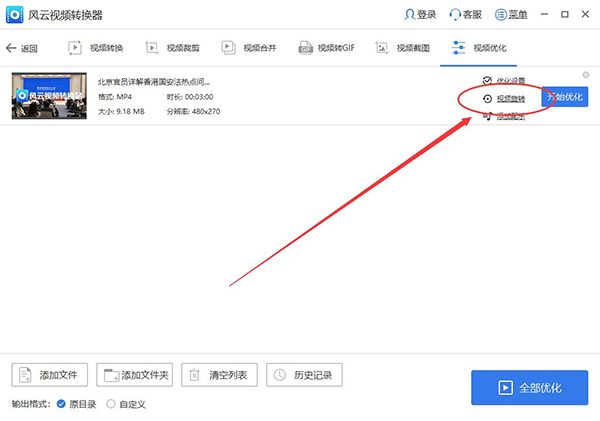Open the 视频截图 tab

(403, 48)
